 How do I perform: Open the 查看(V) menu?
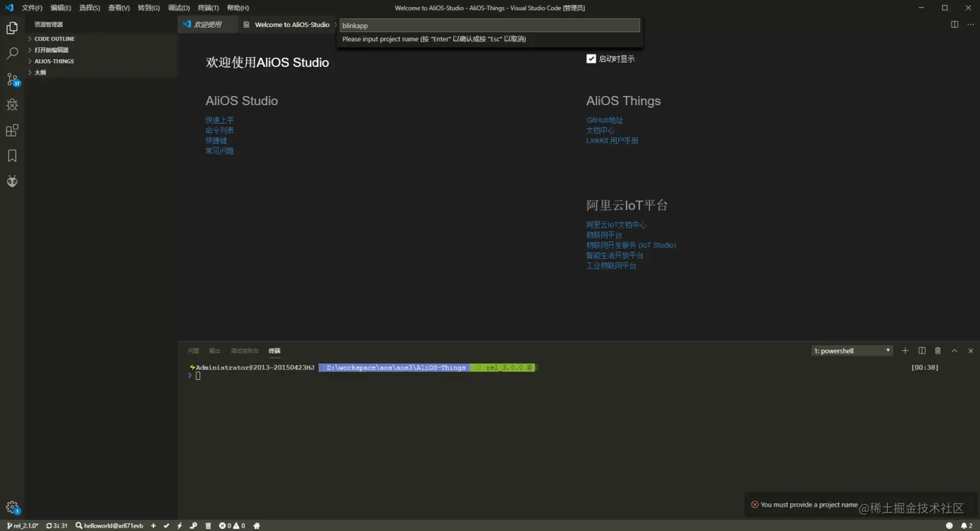pyautogui.click(x=119, y=8)
